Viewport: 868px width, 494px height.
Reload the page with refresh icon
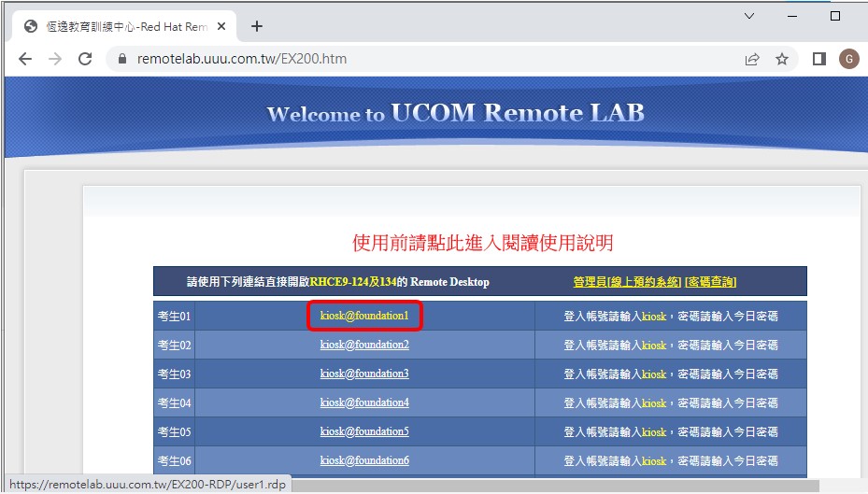click(85, 59)
